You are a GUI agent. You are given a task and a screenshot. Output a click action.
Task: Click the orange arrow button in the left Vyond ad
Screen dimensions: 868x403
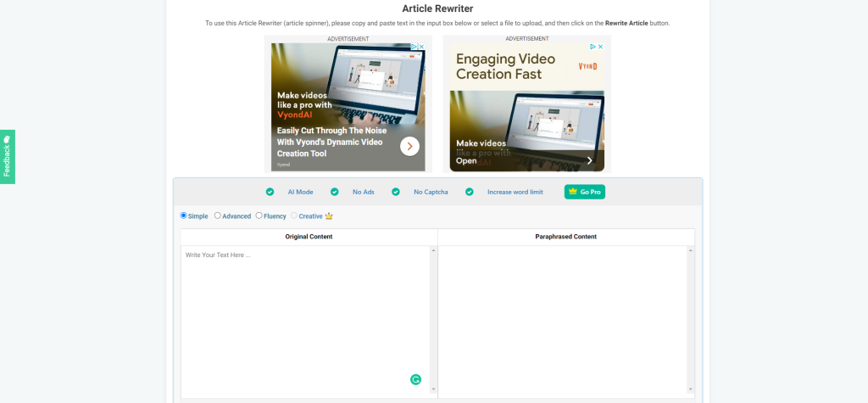(x=409, y=146)
